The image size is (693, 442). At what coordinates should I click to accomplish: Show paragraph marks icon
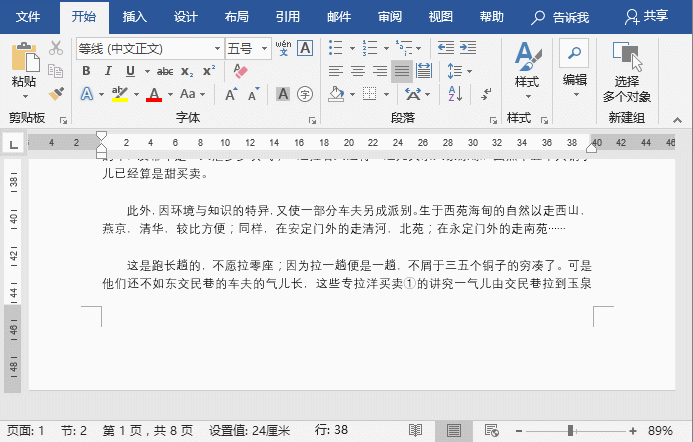(x=486, y=94)
